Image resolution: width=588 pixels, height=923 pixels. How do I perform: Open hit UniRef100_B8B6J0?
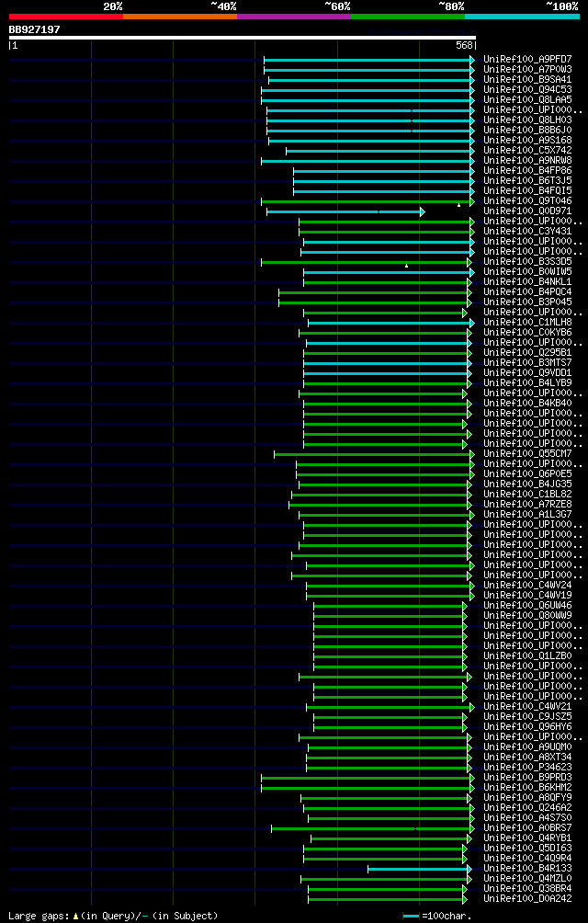(527, 131)
